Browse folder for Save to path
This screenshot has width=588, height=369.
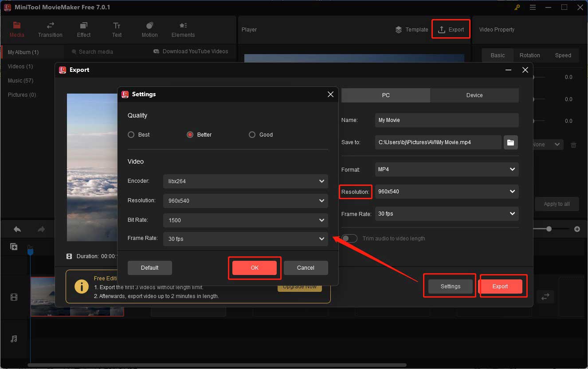tap(511, 142)
